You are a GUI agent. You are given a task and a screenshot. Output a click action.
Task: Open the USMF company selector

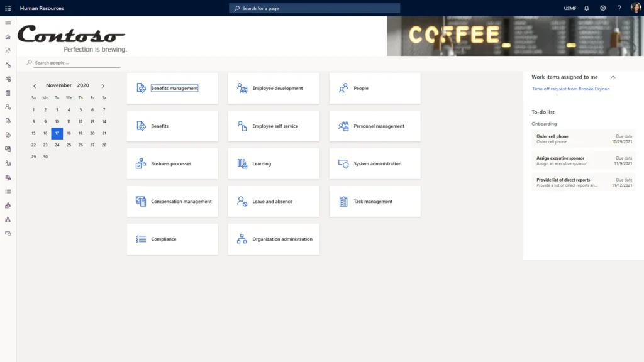point(570,8)
